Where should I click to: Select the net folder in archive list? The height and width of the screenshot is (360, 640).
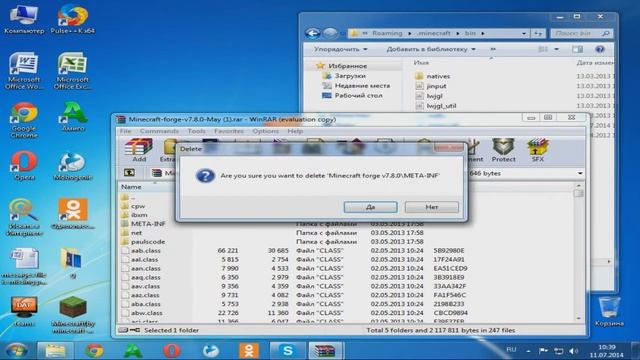[136, 233]
